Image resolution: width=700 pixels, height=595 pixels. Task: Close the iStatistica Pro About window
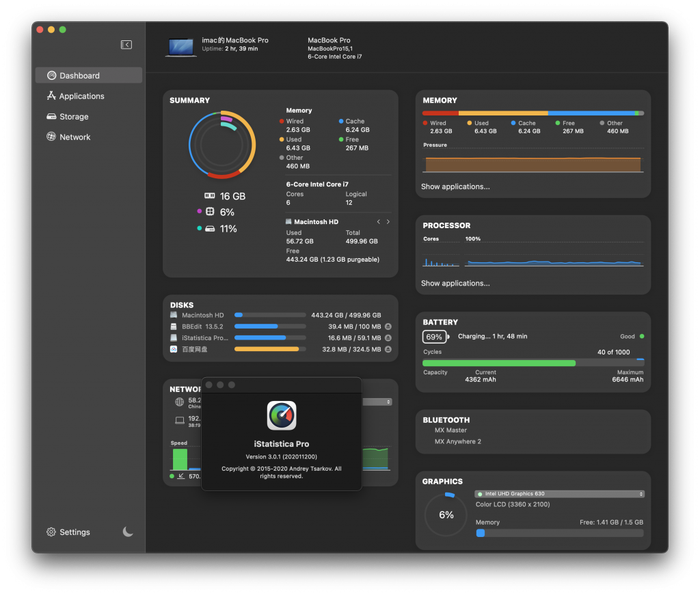pos(209,385)
